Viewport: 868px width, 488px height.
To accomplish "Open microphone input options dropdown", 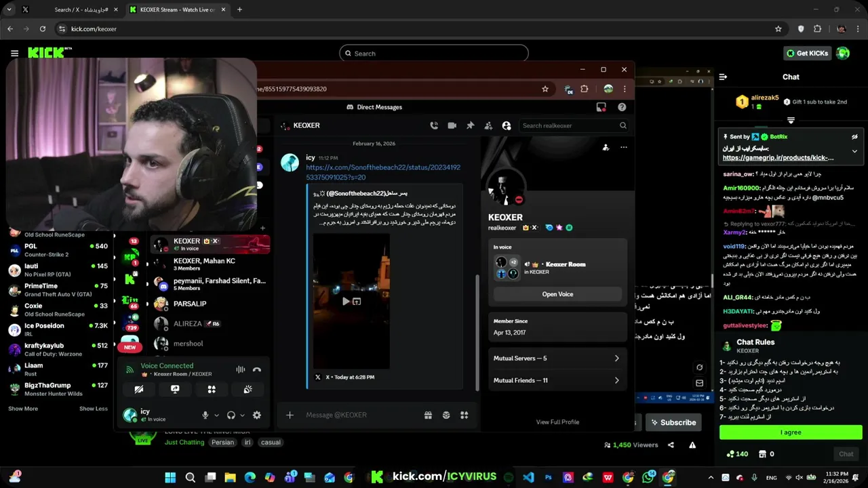I will [x=216, y=415].
